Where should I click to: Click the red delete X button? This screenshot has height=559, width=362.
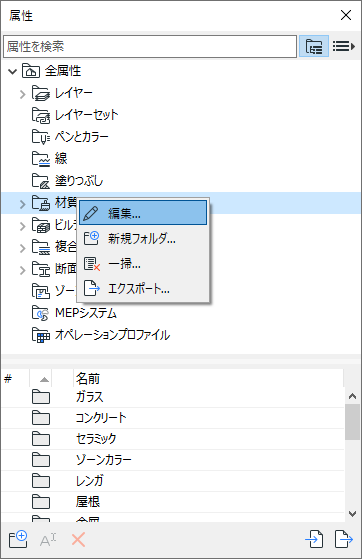click(x=78, y=540)
